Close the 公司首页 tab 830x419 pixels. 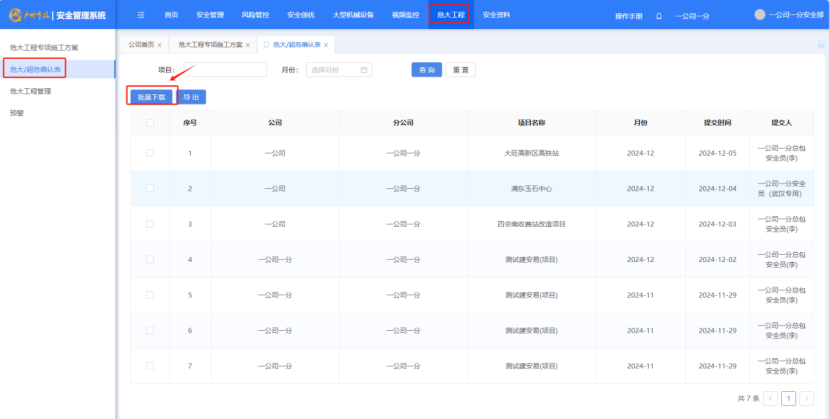point(160,45)
